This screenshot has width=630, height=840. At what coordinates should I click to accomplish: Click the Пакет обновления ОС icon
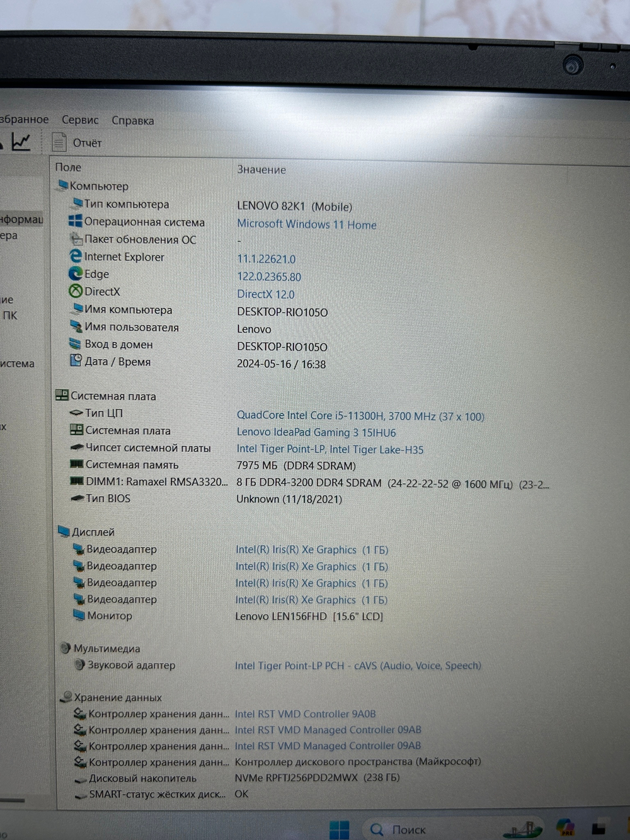76,239
